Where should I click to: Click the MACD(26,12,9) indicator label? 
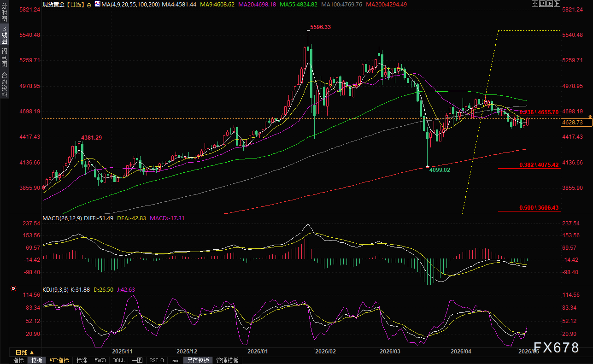click(62, 218)
